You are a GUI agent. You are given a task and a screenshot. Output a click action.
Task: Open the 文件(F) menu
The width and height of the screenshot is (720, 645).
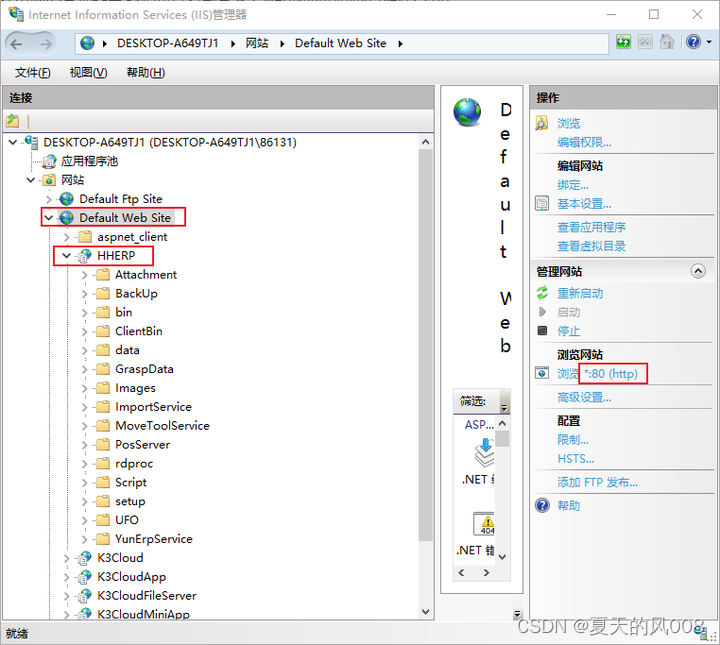pos(33,73)
